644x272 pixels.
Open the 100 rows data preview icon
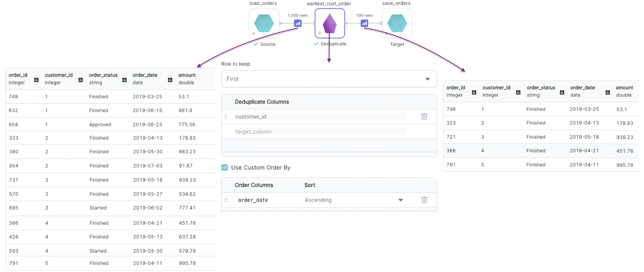364,23
